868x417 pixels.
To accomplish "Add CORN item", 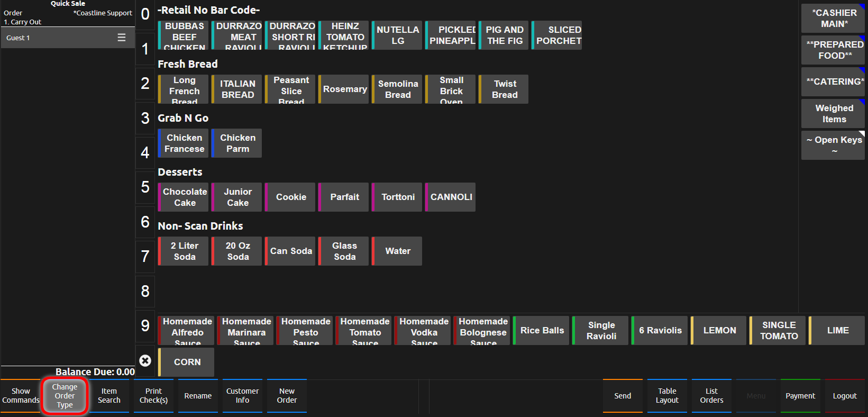I will [x=186, y=362].
